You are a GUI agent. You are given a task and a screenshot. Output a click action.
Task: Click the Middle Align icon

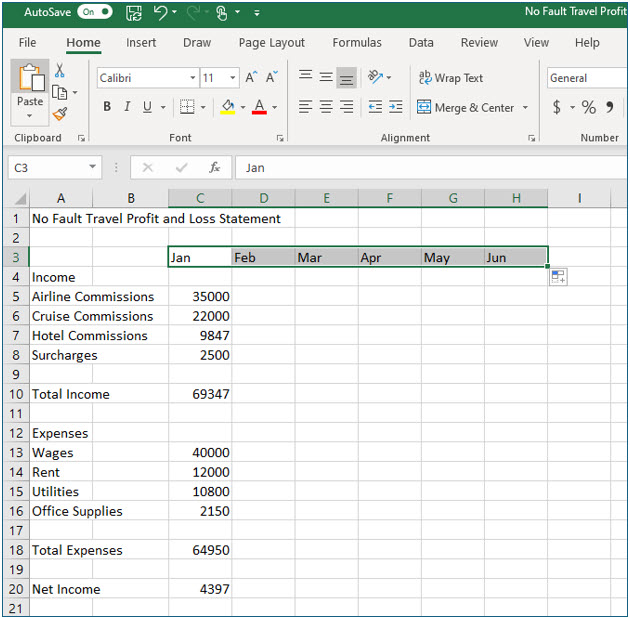coord(326,76)
